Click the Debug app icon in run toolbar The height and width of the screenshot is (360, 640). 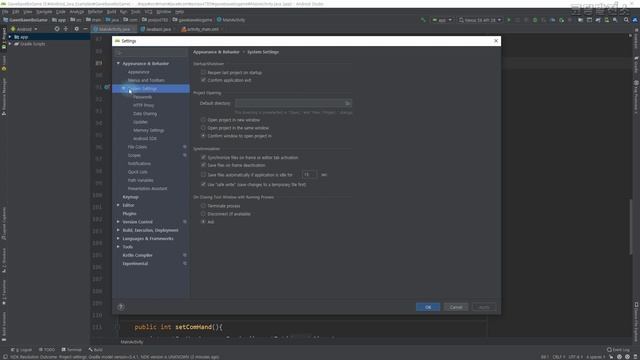click(535, 20)
